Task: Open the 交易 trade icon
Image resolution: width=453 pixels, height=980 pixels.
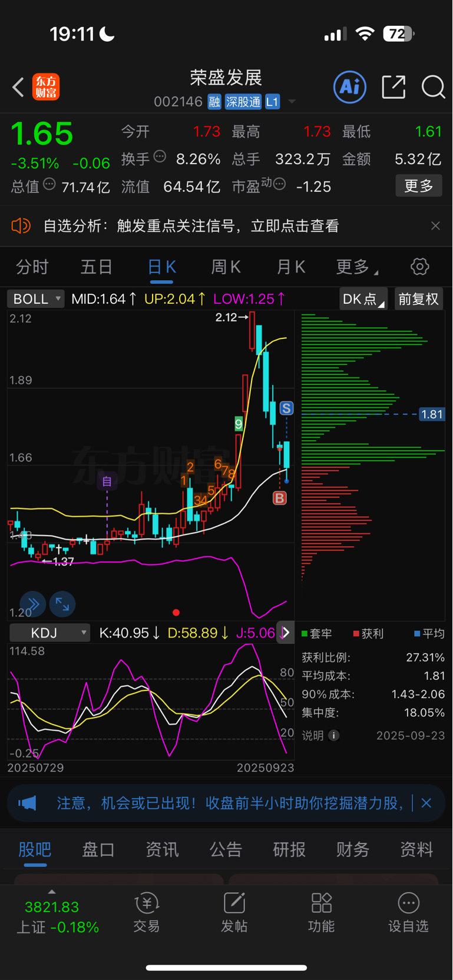Action: 147,913
